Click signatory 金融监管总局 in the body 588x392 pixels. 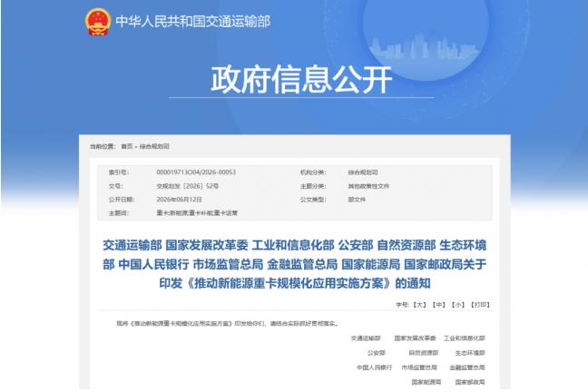(467, 367)
